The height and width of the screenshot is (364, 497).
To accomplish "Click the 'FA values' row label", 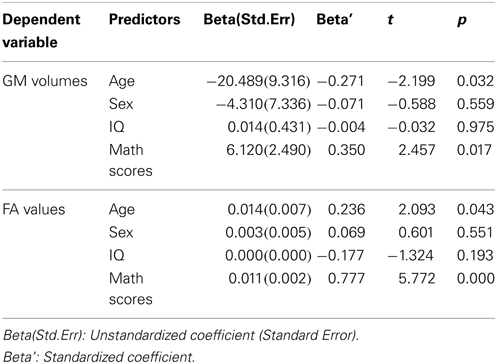I will (34, 209).
